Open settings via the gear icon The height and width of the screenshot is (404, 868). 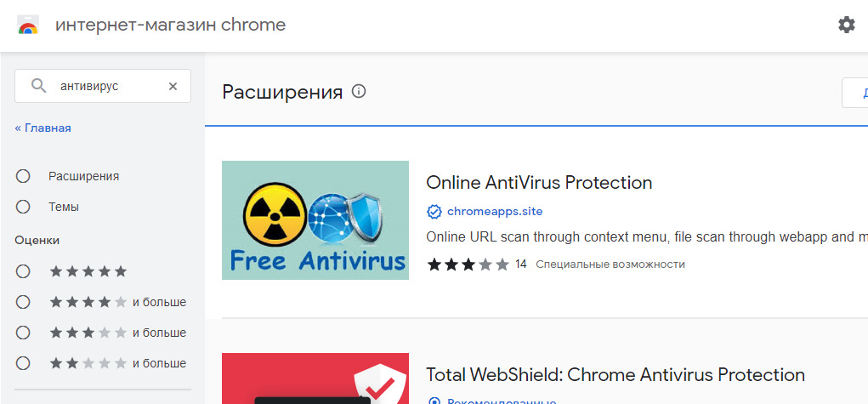coord(846,25)
